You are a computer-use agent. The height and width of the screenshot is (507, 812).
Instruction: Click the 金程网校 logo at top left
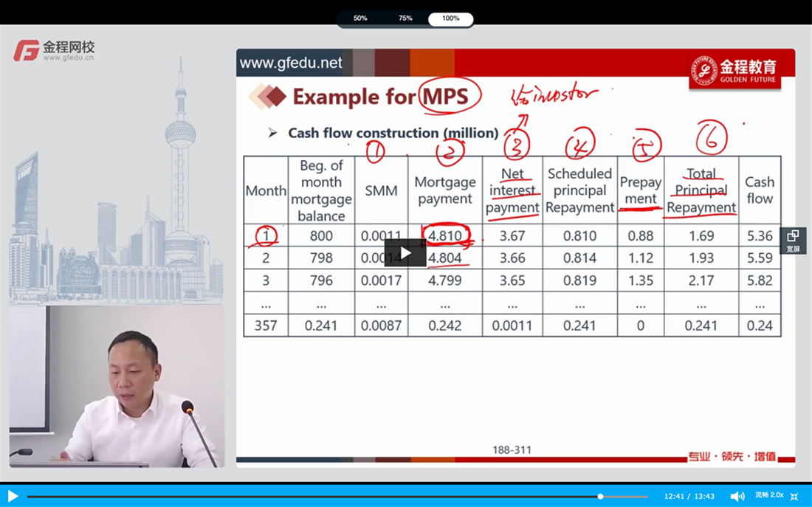55,51
